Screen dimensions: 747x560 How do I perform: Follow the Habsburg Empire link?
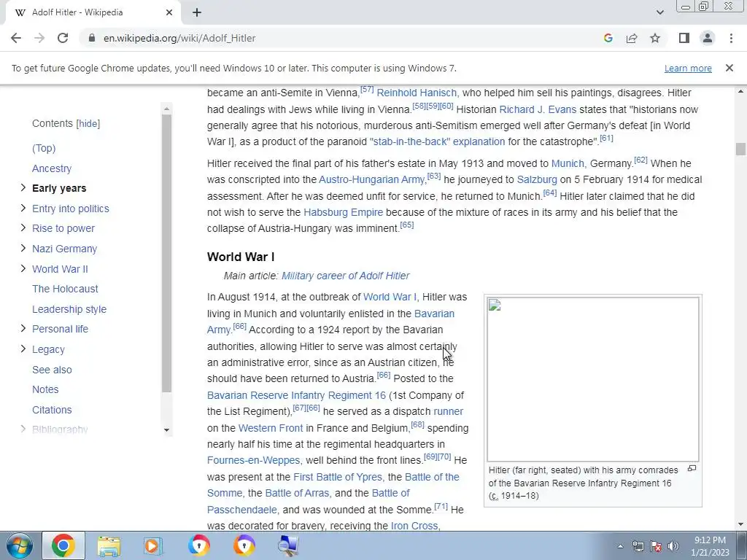343,212
